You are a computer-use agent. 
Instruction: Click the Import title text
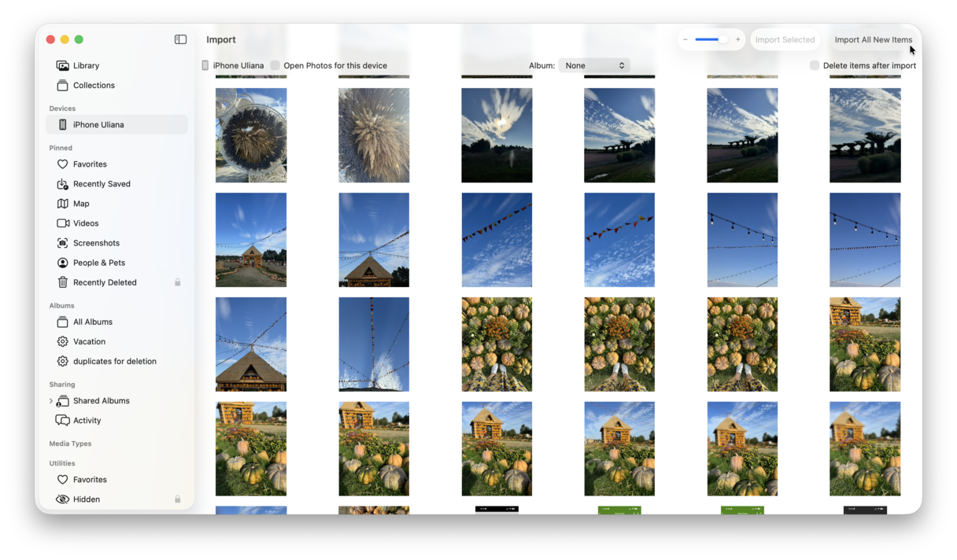click(x=221, y=39)
